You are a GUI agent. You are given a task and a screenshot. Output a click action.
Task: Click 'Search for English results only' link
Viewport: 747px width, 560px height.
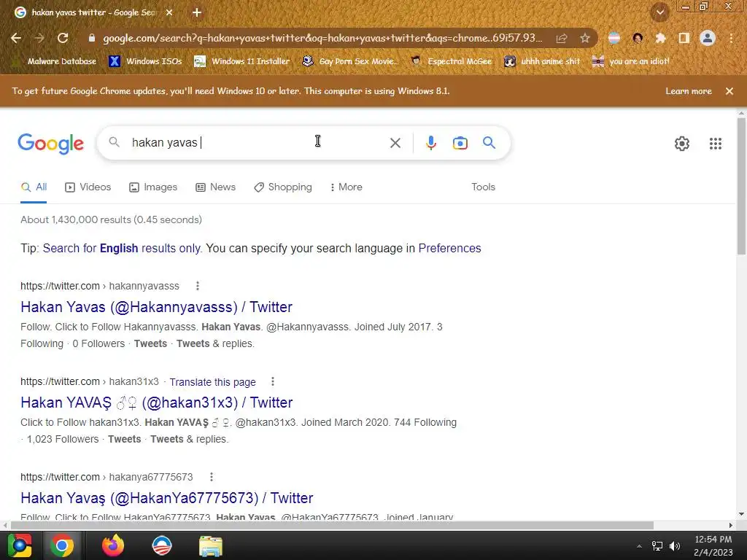tap(123, 248)
